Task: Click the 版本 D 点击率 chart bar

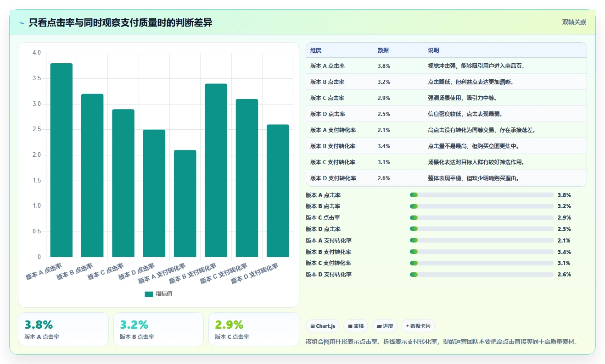Action: [x=154, y=193]
